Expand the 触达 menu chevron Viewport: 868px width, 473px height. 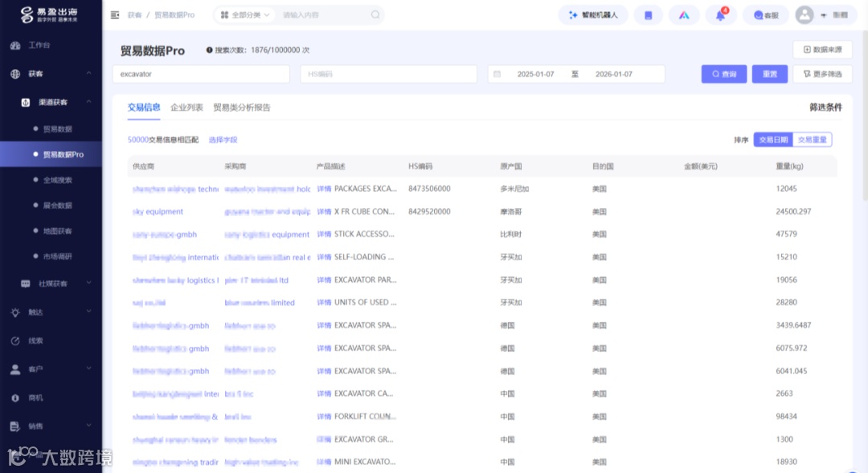88,312
